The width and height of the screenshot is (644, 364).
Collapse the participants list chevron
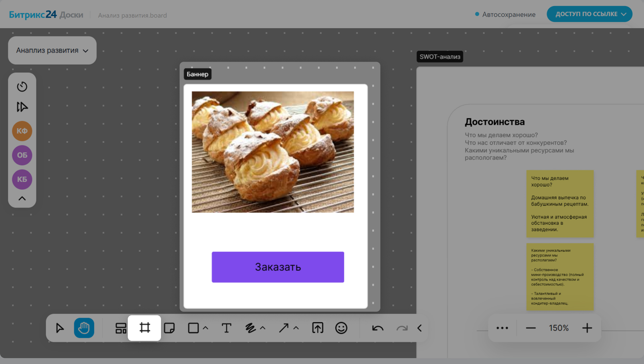coord(22,198)
